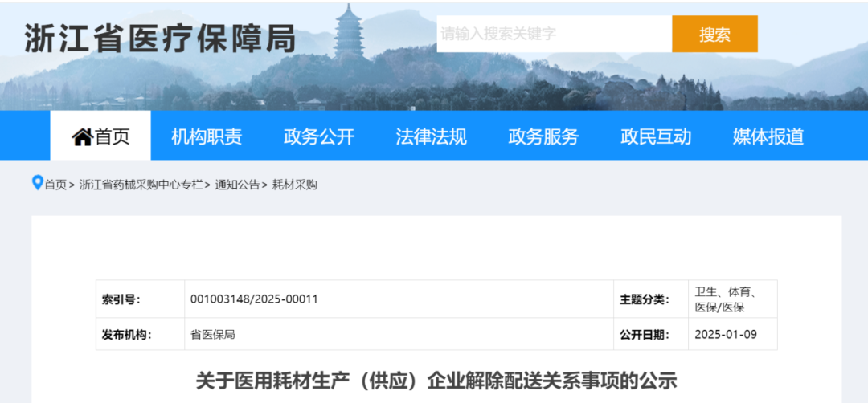Click the 浙江省医疗保障局 site title
The width and height of the screenshot is (868, 403).
(x=160, y=39)
